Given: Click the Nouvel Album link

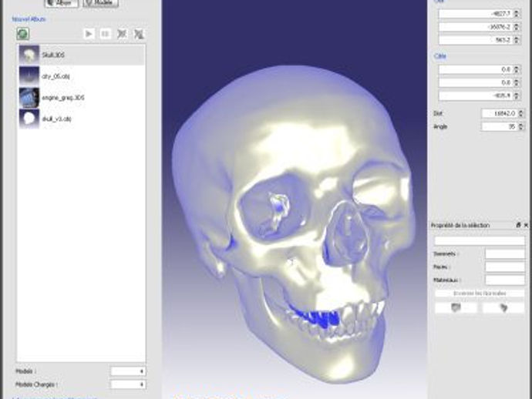Looking at the screenshot, I should tap(29, 19).
